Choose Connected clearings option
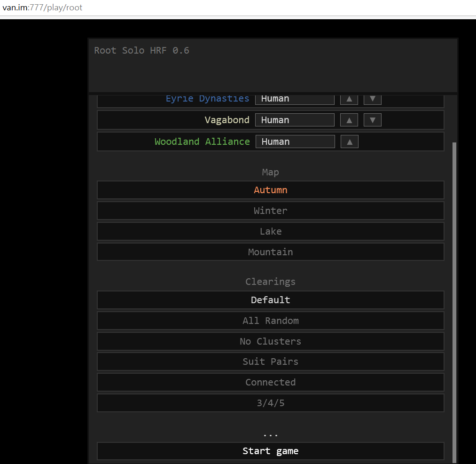This screenshot has width=476, height=464. [x=271, y=382]
